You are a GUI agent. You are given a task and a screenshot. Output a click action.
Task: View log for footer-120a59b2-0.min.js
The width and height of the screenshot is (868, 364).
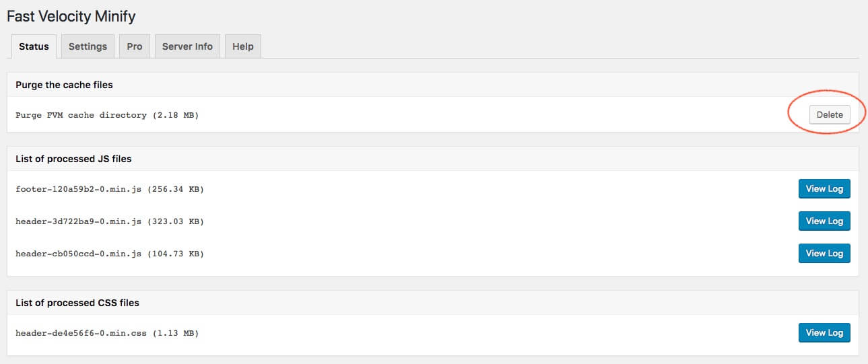pos(824,189)
